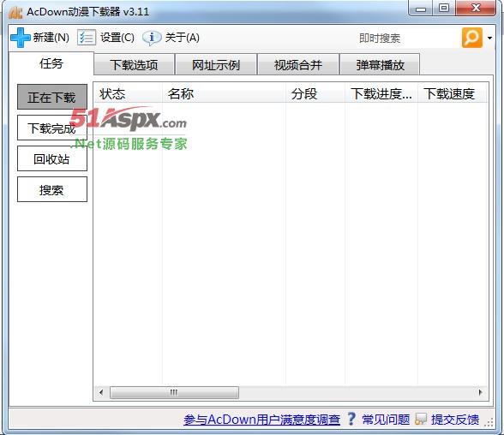The width and height of the screenshot is (504, 435).
Task: Click the 关于(A) toolbar label
Action: pyautogui.click(x=183, y=38)
